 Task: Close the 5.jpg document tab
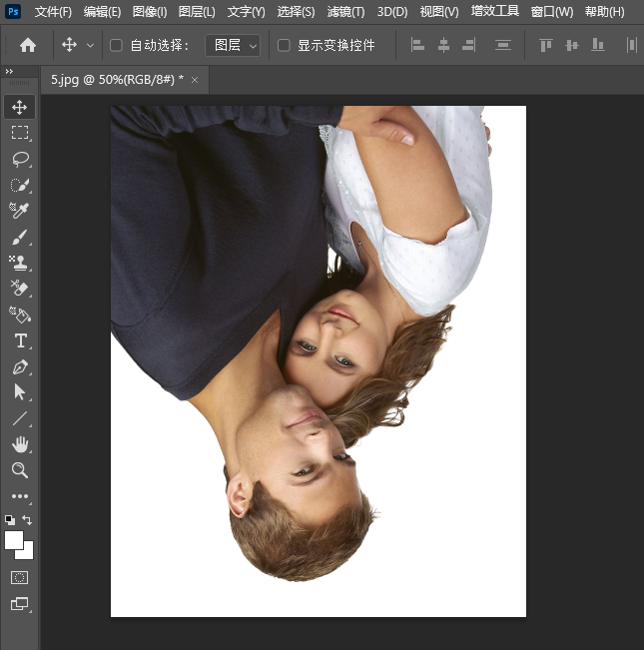195,80
